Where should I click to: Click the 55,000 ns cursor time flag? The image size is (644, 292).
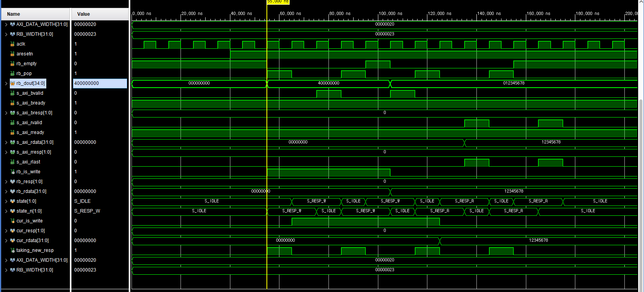pyautogui.click(x=278, y=2)
